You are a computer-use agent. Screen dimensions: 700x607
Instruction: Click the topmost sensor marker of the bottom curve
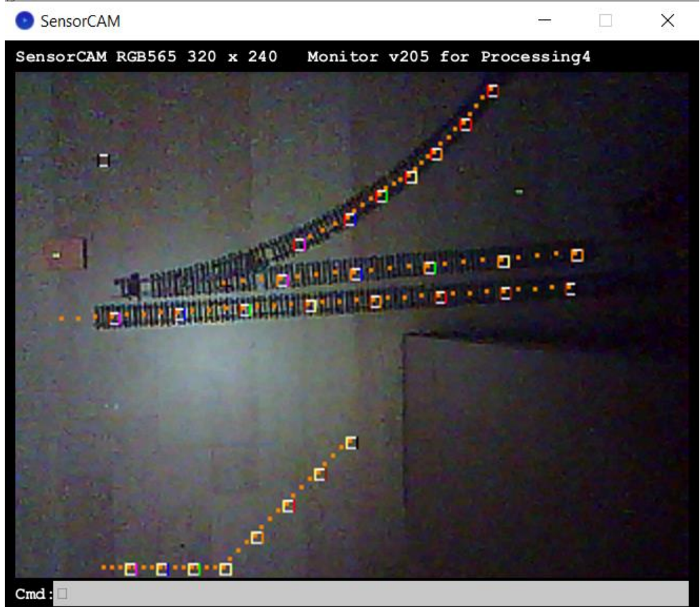point(351,442)
